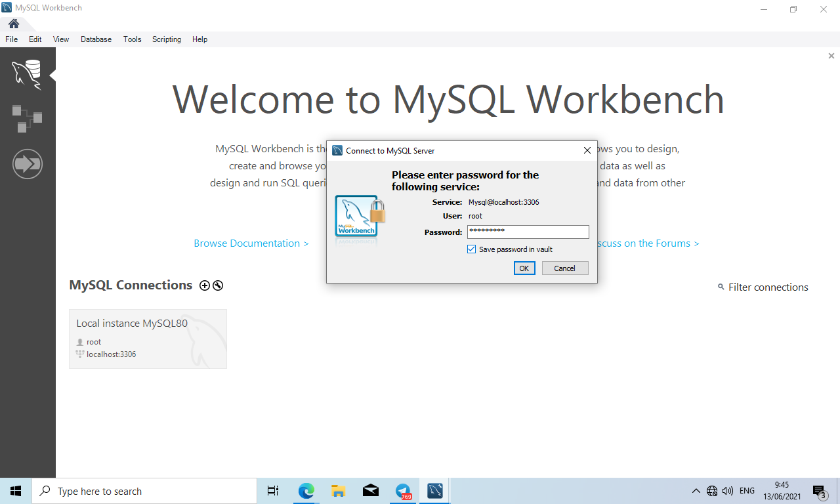The width and height of the screenshot is (840, 504).
Task: Click the Password input field
Action: (x=528, y=232)
